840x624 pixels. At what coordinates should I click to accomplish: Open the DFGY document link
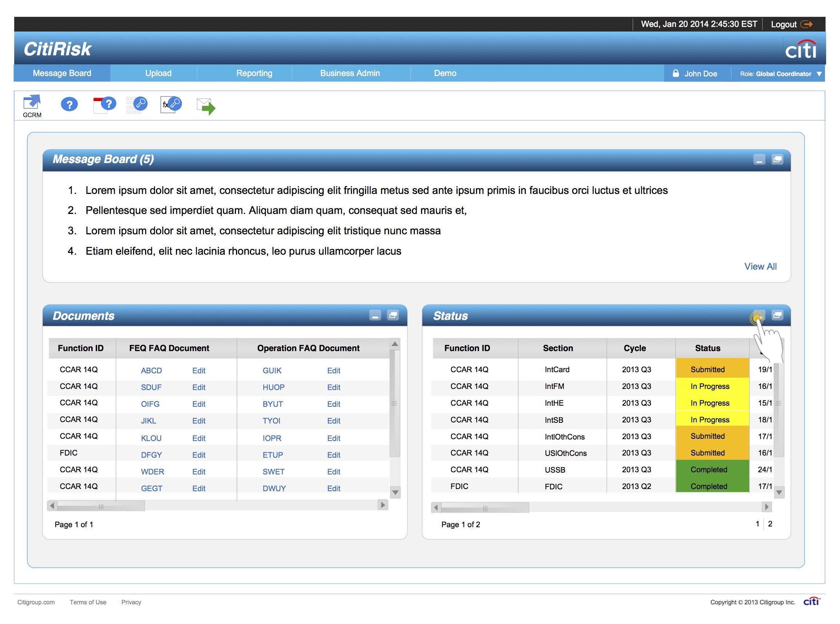coord(151,455)
